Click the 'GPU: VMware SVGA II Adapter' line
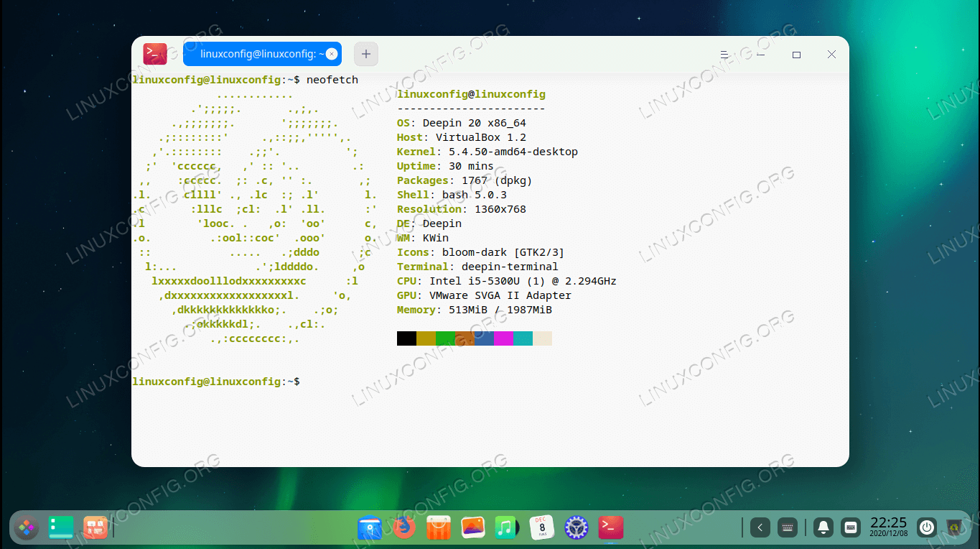This screenshot has width=980, height=549. (485, 295)
